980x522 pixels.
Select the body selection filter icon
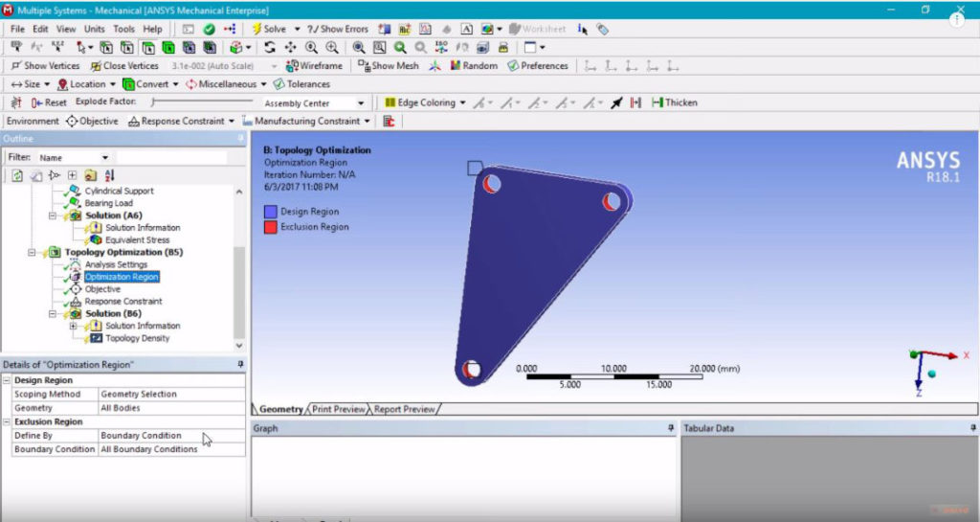[x=168, y=47]
